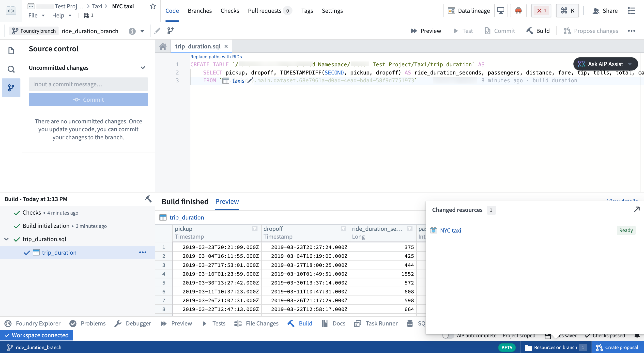This screenshot has width=644, height=353.
Task: Click the pencil icon next to ride_duration_branch
Action: tap(157, 30)
